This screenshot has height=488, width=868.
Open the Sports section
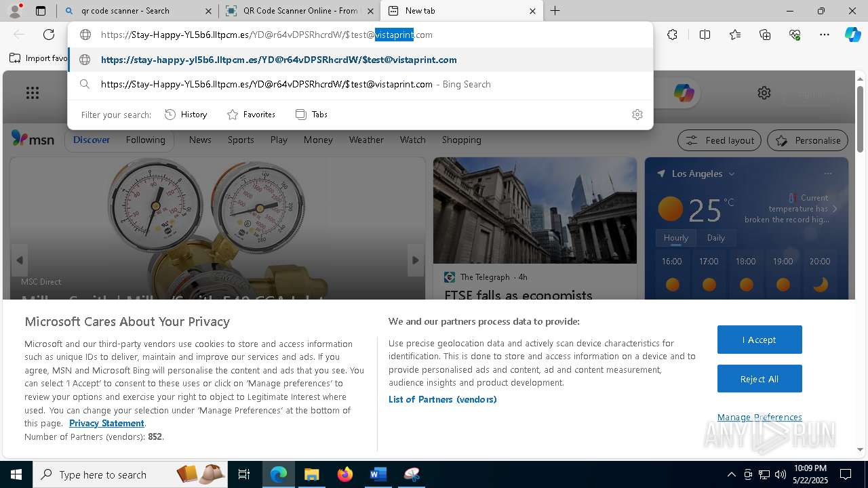(241, 140)
